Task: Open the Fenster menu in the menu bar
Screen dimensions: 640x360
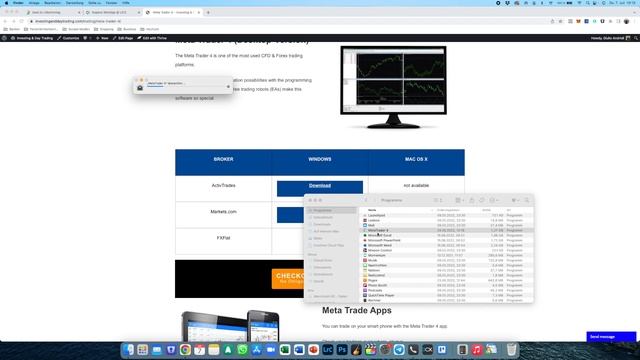Action: (111, 3)
